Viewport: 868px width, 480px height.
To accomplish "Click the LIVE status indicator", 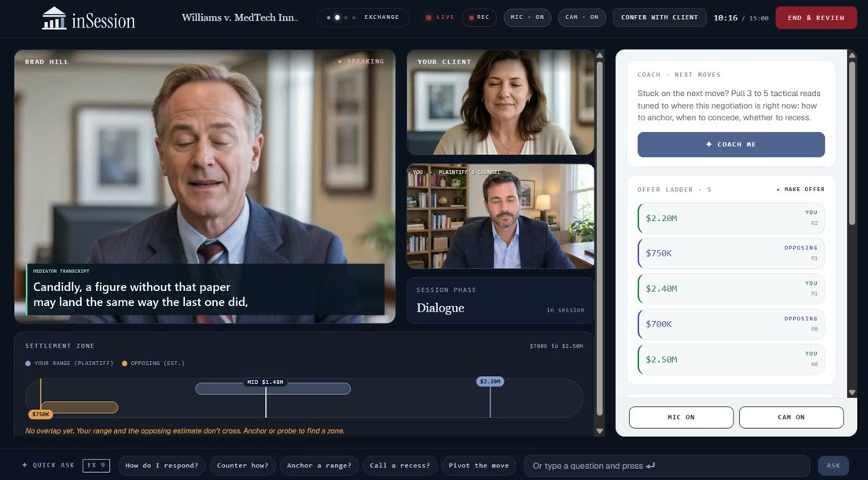I will pos(440,17).
